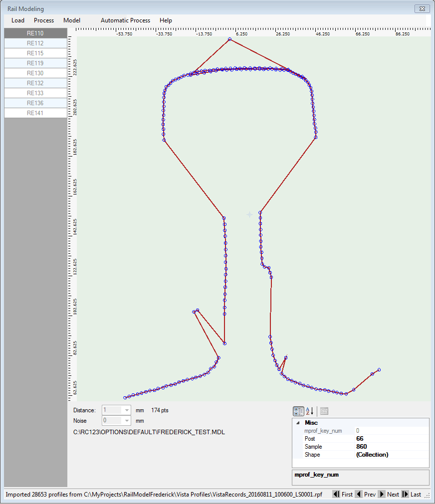Advance to the Next profile

[389, 495]
